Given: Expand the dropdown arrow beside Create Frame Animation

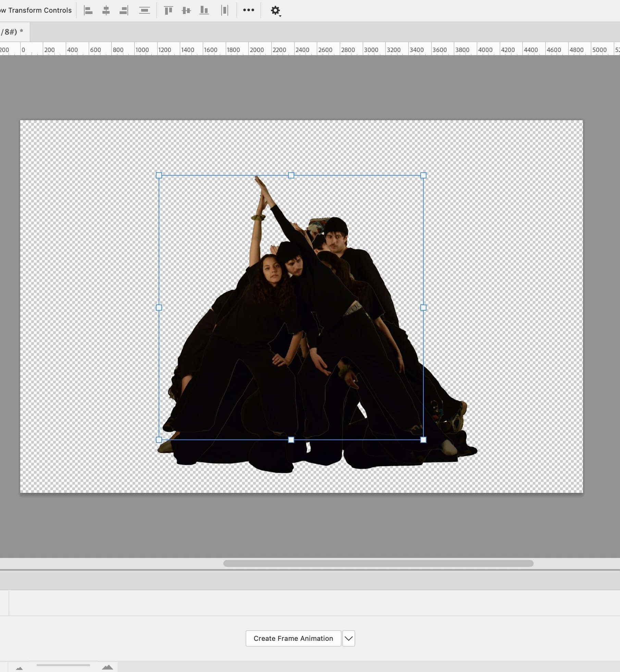Looking at the screenshot, I should pyautogui.click(x=348, y=638).
